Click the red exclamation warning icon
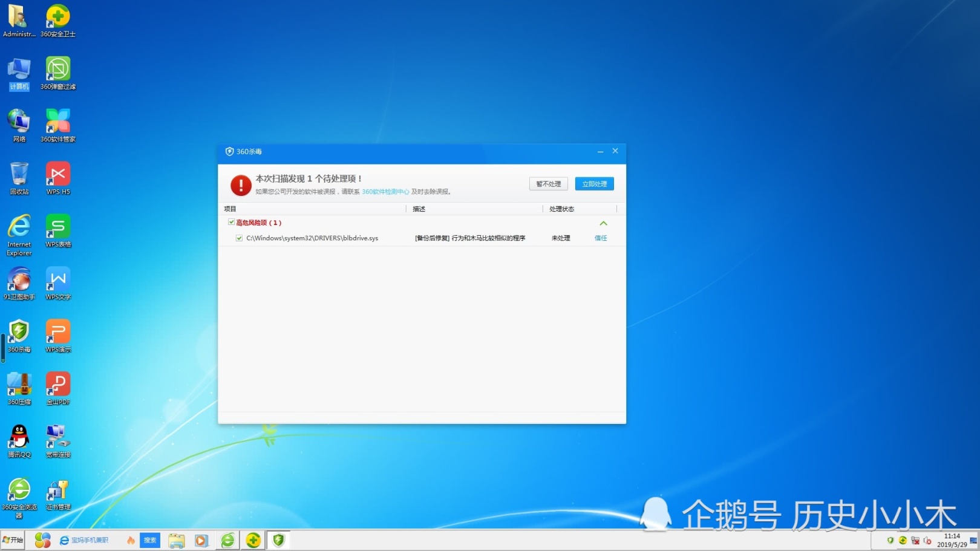The width and height of the screenshot is (980, 551). pyautogui.click(x=241, y=185)
